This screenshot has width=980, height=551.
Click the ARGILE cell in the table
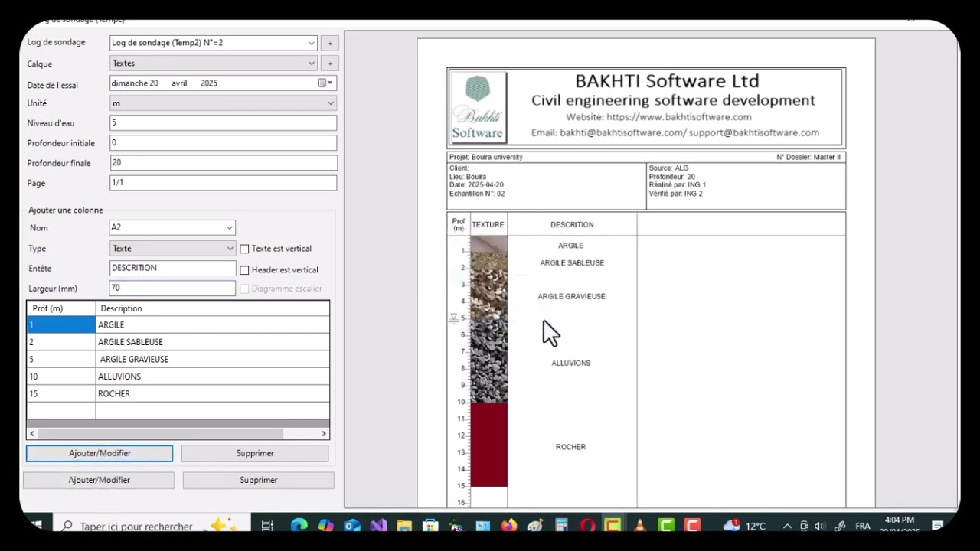(213, 325)
